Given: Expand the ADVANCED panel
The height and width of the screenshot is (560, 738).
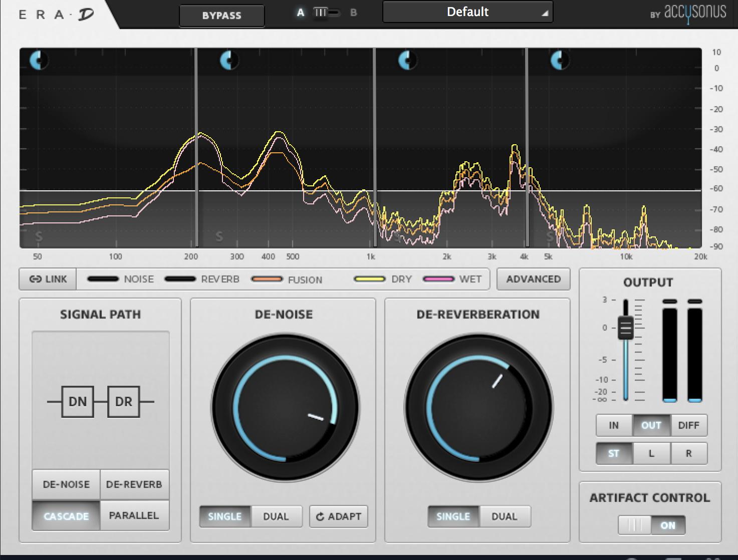Looking at the screenshot, I should pos(533,279).
